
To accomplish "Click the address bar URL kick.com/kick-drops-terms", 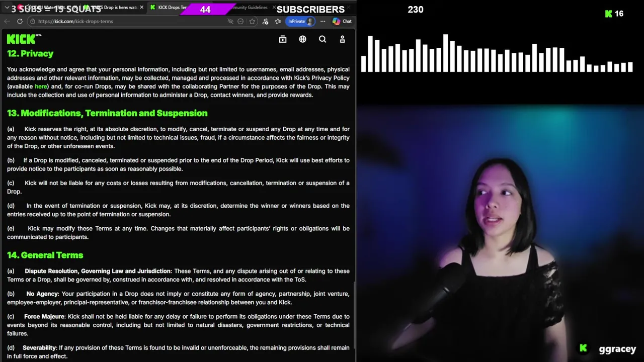I will tap(75, 21).
